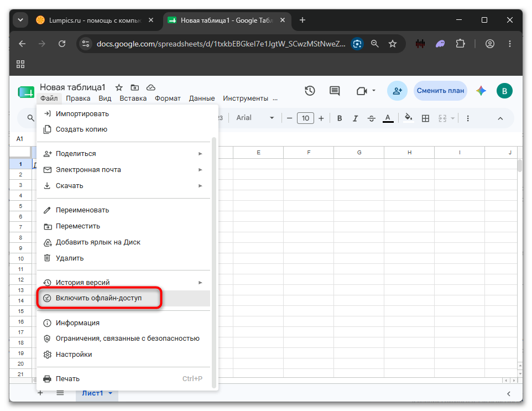Open more toolbar options three dots
Viewport: 532px width, 411px height.
coord(468,118)
